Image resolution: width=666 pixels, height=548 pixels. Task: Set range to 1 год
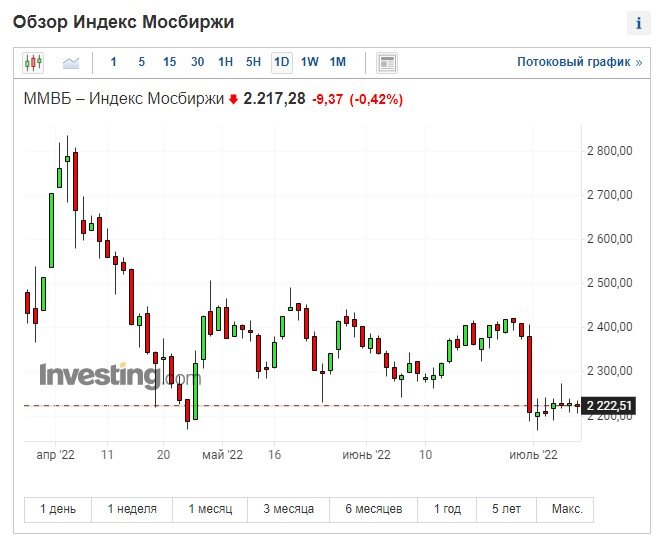pos(447,509)
